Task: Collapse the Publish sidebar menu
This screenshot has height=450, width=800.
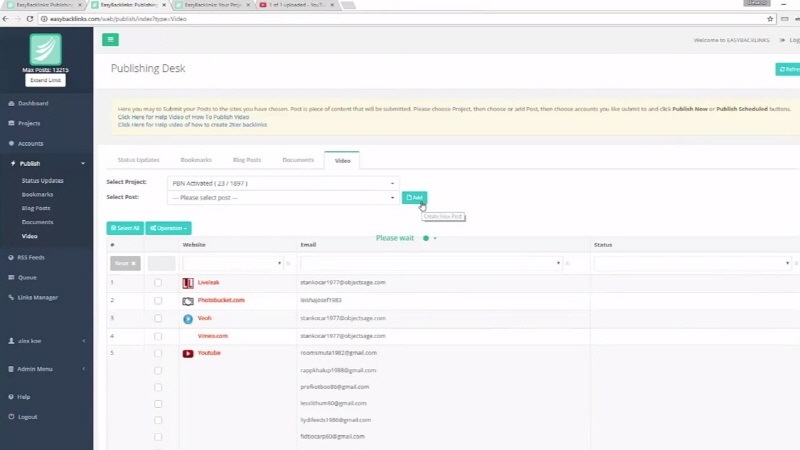Action: point(83,164)
